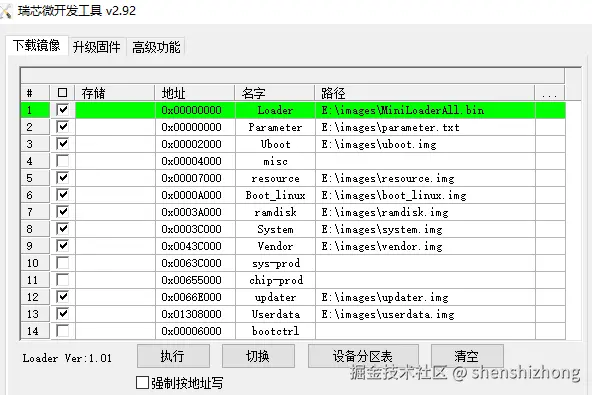
Task: Select the parameter.txt path cell
Action: click(x=426, y=127)
